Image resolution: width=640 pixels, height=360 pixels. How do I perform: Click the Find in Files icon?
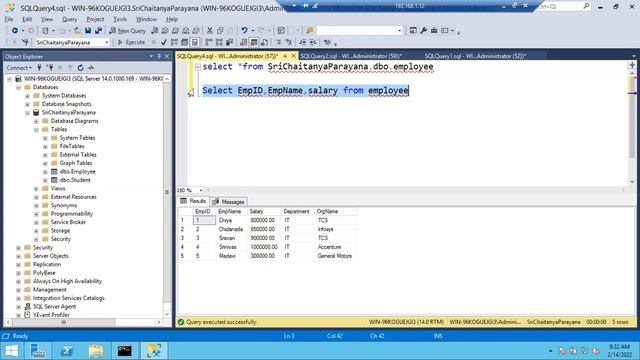(x=309, y=31)
